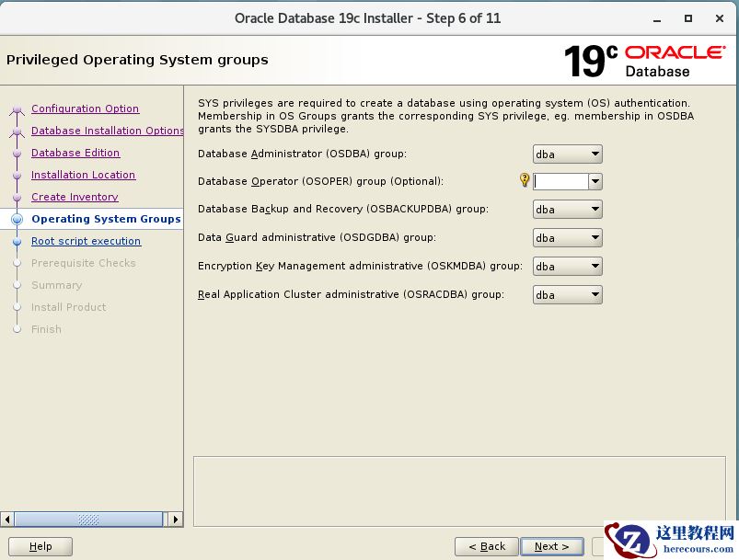The height and width of the screenshot is (560, 739).
Task: Open the OSDGDBA group dropdown
Action: click(x=568, y=238)
